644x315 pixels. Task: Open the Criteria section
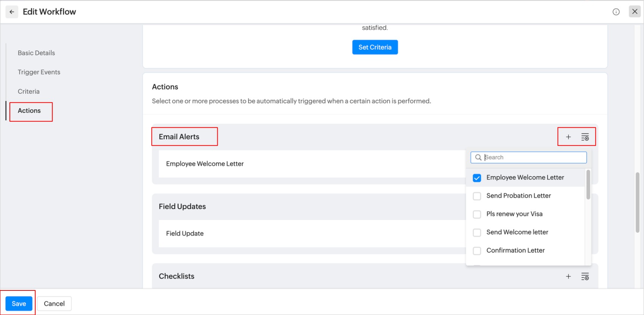29,92
